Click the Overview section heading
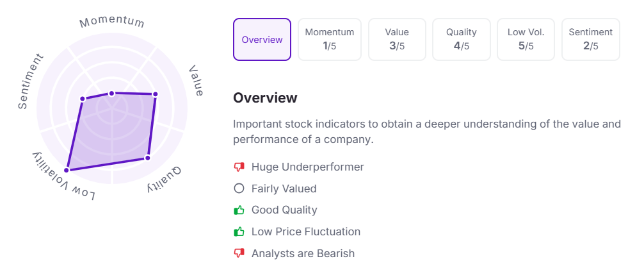 pyautogui.click(x=265, y=98)
